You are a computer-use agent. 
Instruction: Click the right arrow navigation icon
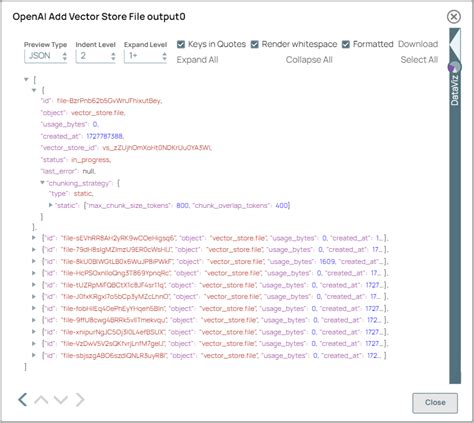click(x=80, y=399)
